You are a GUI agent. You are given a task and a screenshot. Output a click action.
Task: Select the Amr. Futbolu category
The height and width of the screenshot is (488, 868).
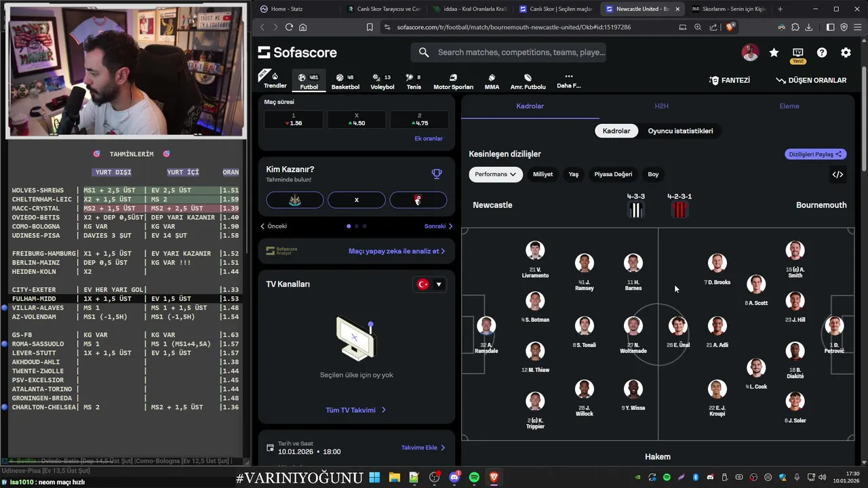(528, 81)
